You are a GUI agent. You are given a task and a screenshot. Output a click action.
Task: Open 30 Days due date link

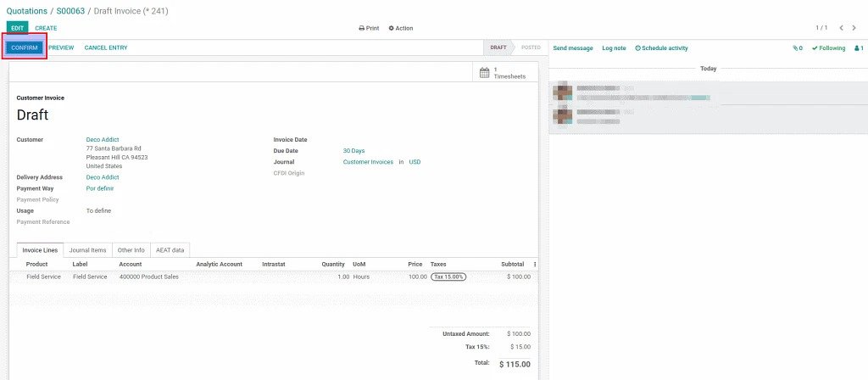pyautogui.click(x=353, y=151)
